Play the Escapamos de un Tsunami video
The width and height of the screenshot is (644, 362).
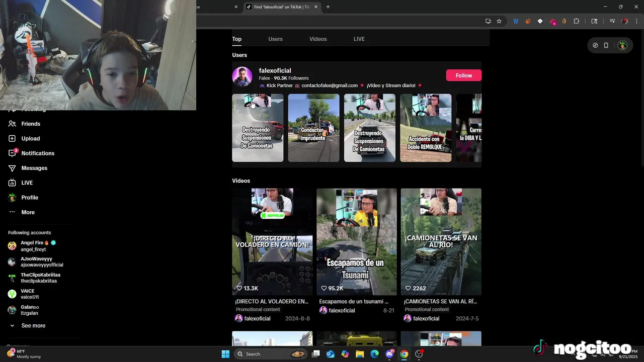coord(357,242)
